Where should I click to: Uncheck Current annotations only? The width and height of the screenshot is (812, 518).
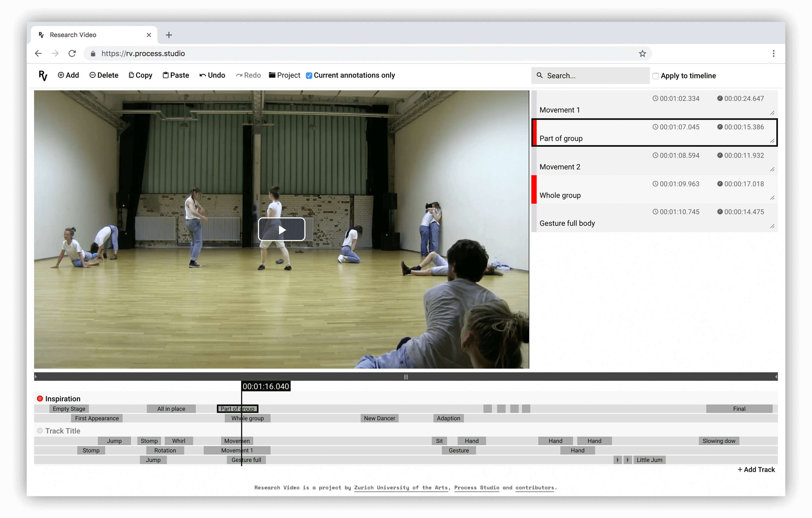(309, 76)
